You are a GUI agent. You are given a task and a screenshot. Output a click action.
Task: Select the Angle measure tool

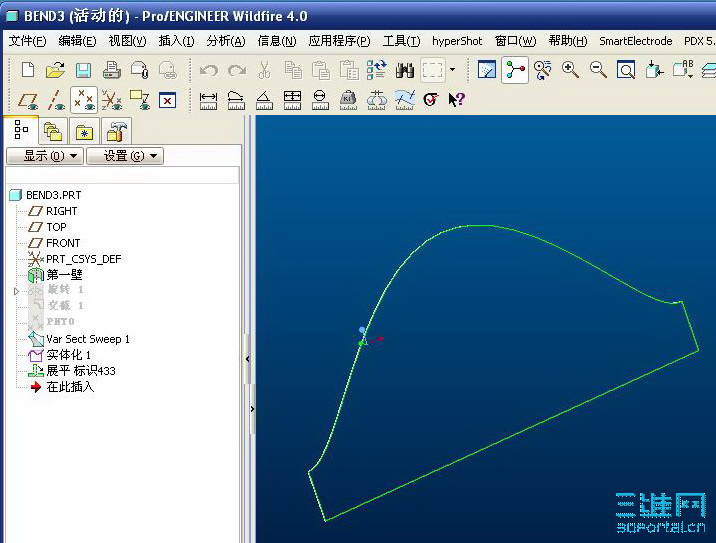[264, 100]
